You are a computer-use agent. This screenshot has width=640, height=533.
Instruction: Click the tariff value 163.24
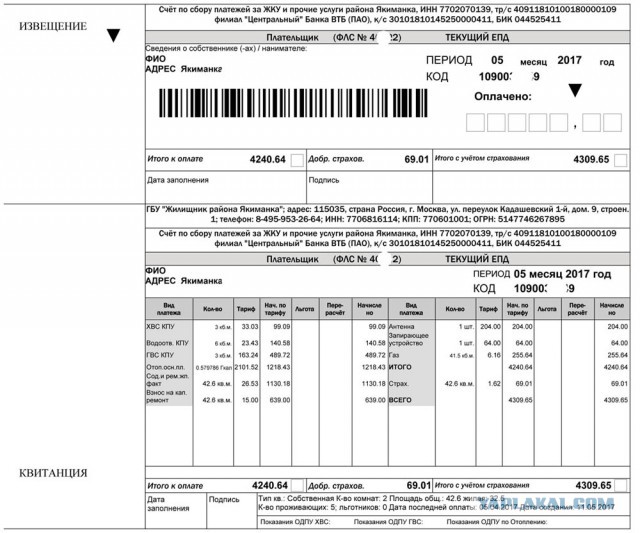(x=248, y=355)
